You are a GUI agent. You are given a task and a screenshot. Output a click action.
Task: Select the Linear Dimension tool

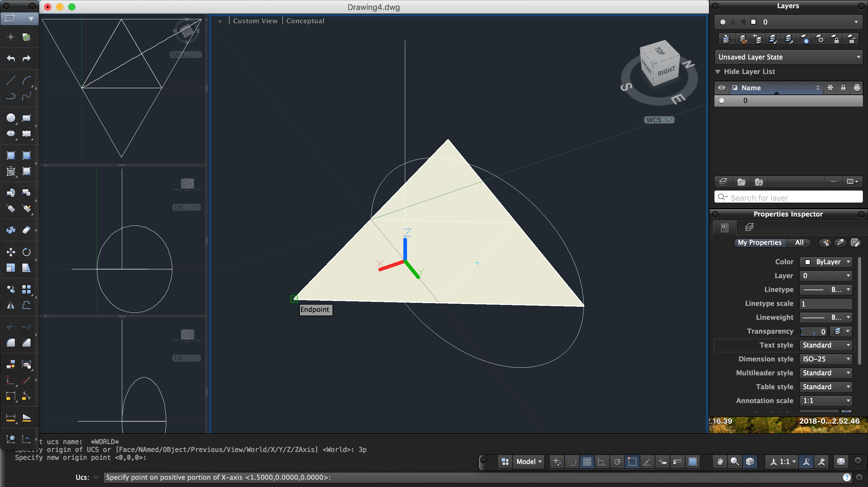[x=11, y=418]
